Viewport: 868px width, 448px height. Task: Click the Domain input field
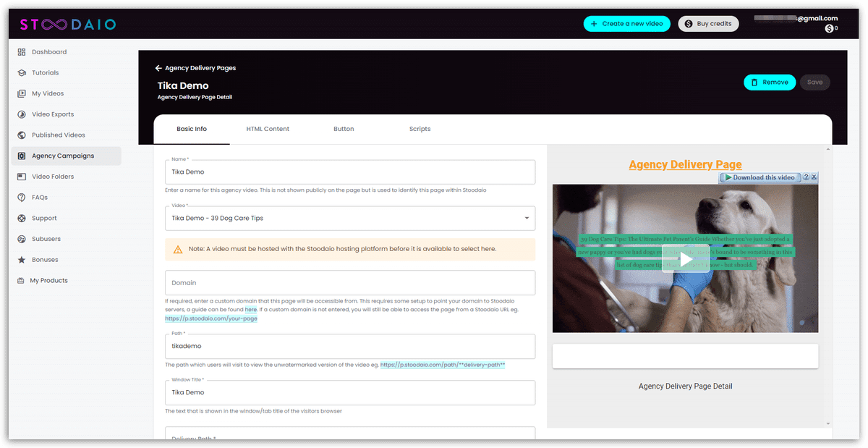pos(350,283)
